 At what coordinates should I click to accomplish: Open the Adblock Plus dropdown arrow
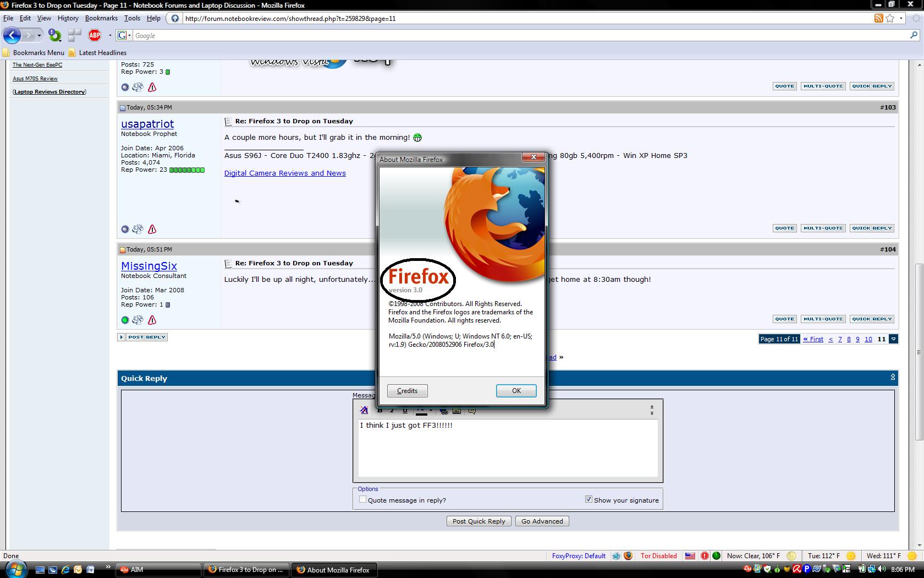pos(110,35)
